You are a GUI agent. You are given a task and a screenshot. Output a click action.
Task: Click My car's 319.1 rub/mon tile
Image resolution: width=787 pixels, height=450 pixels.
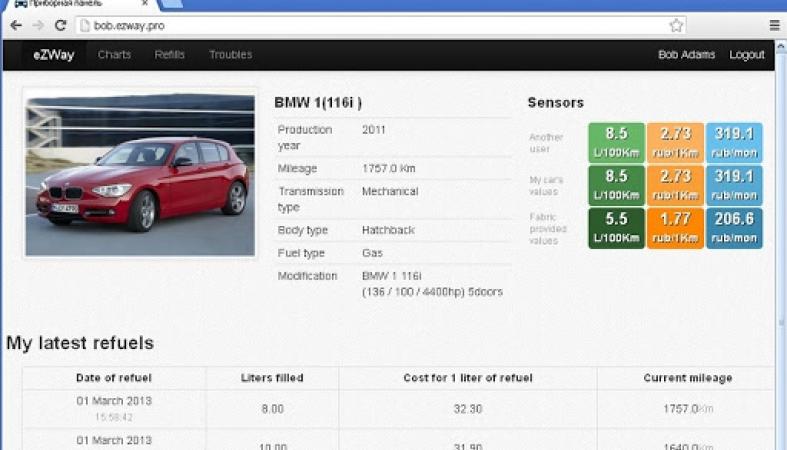click(734, 185)
